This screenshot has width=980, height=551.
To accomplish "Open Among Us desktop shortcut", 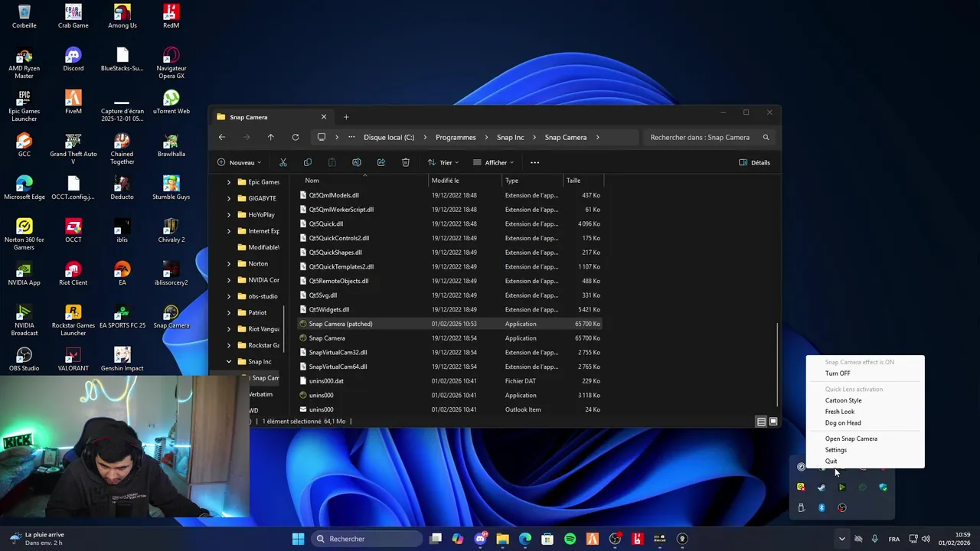I will pyautogui.click(x=122, y=16).
